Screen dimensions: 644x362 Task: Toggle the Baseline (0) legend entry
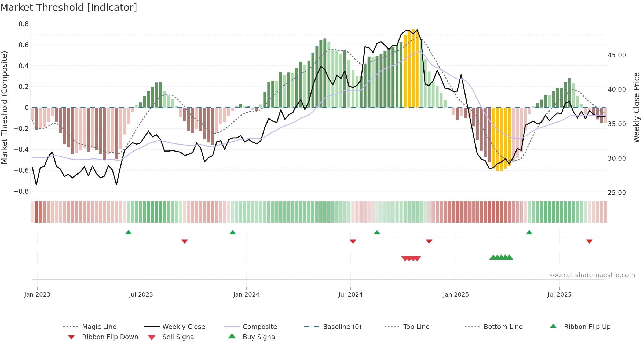333,327
